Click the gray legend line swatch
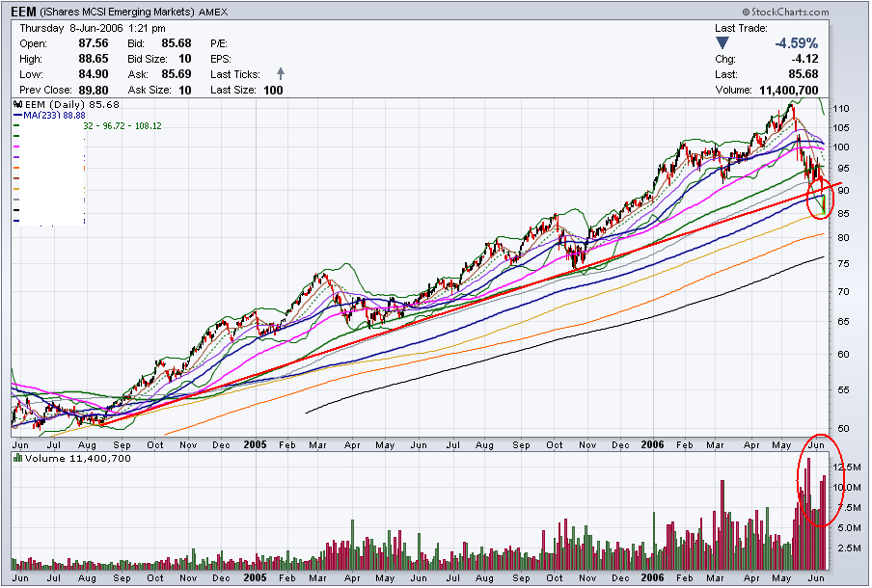This screenshot has width=872, height=588. (16, 200)
